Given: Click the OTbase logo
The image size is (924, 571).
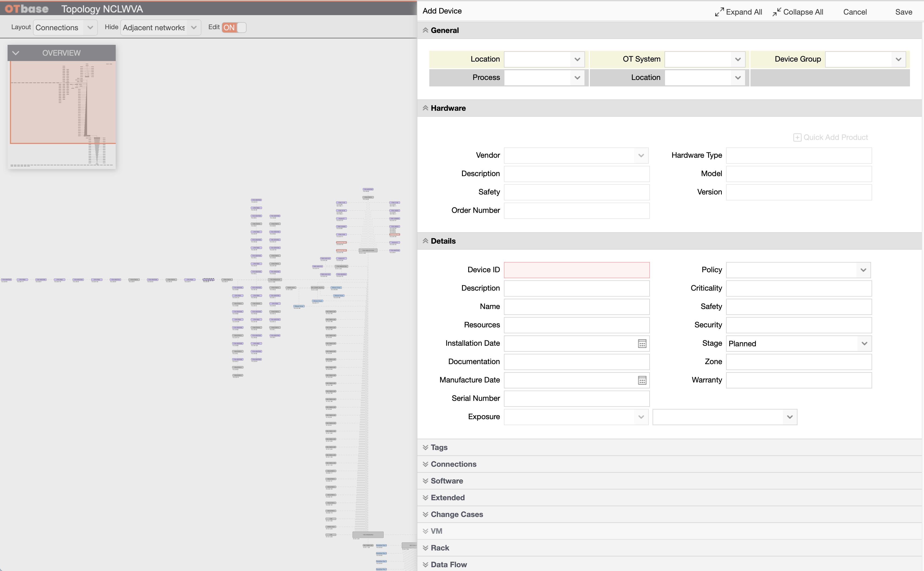Looking at the screenshot, I should [26, 9].
